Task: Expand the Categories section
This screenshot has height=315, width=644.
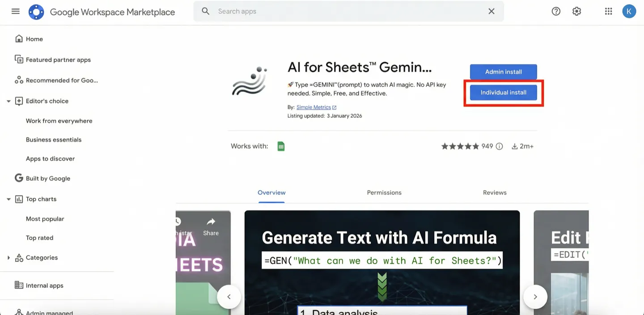Action: point(8,257)
